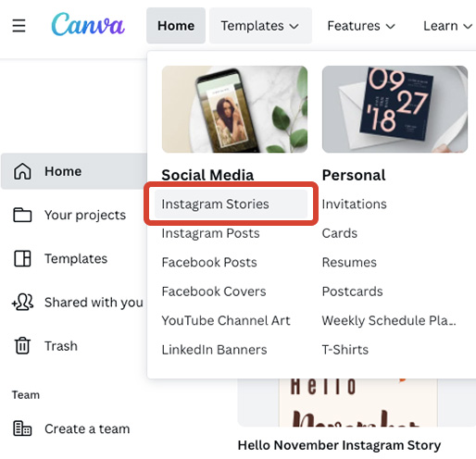Click the Canva logo
The width and height of the screenshot is (476, 459).
coord(88,24)
